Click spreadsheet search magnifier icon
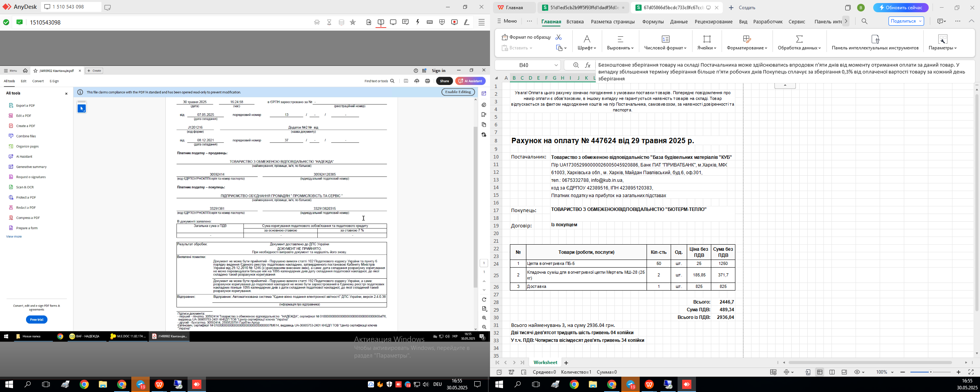The height and width of the screenshot is (392, 980). (x=864, y=21)
